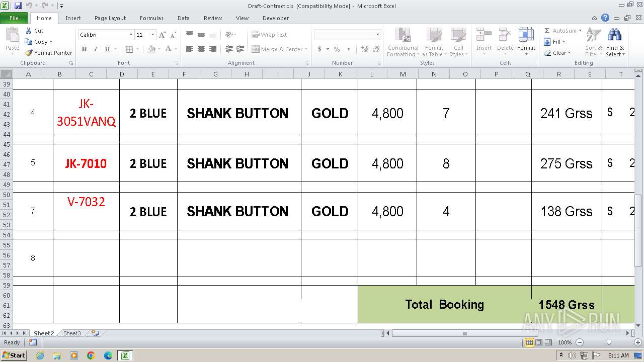Click zoom in plus button
Screen dimensions: 644x362
[x=637, y=342]
